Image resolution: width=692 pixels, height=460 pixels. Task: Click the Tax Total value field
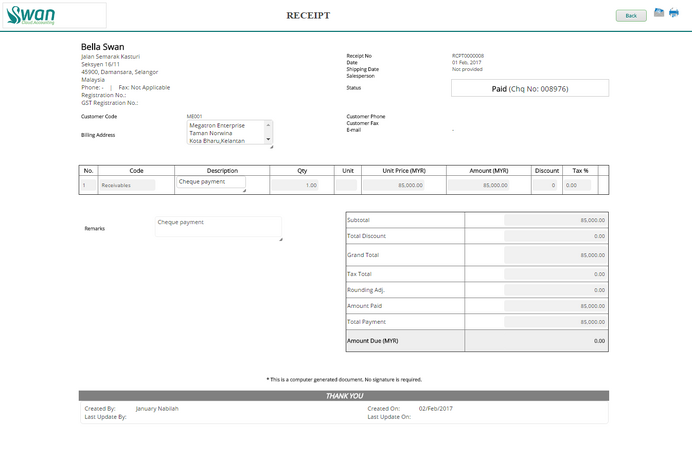point(555,274)
